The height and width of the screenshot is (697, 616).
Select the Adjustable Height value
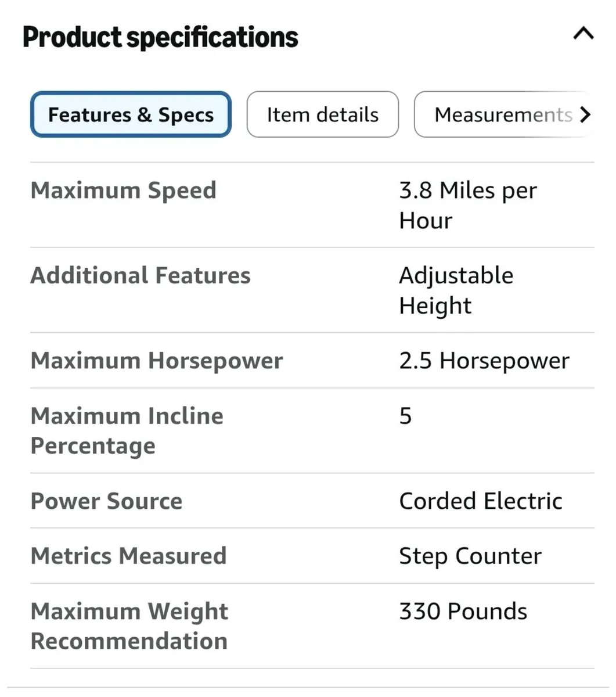tap(456, 290)
